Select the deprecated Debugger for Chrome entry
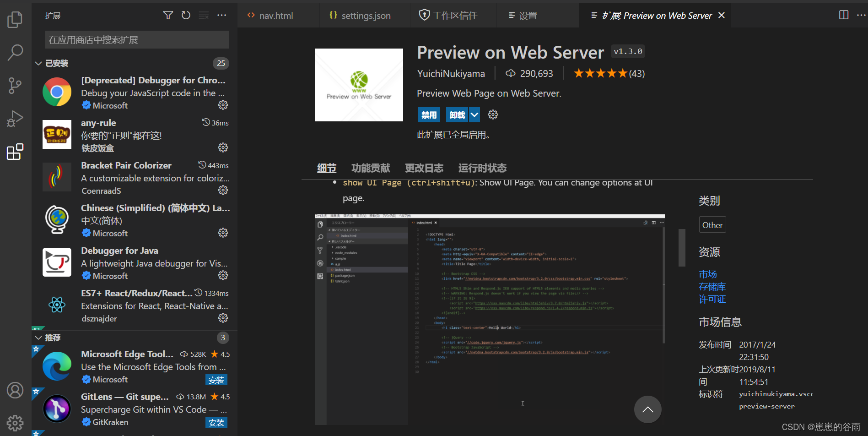This screenshot has height=436, width=868. (135, 93)
